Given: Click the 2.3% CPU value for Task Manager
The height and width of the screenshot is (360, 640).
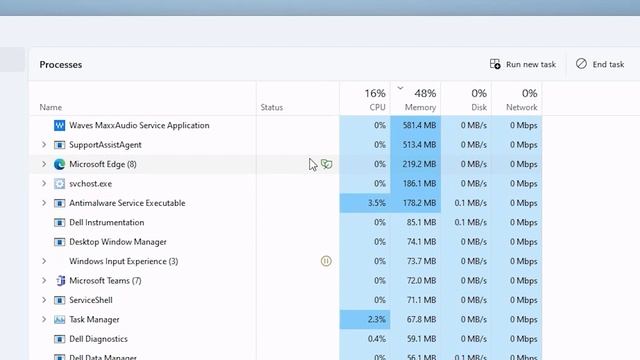Looking at the screenshot, I should click(x=377, y=320).
